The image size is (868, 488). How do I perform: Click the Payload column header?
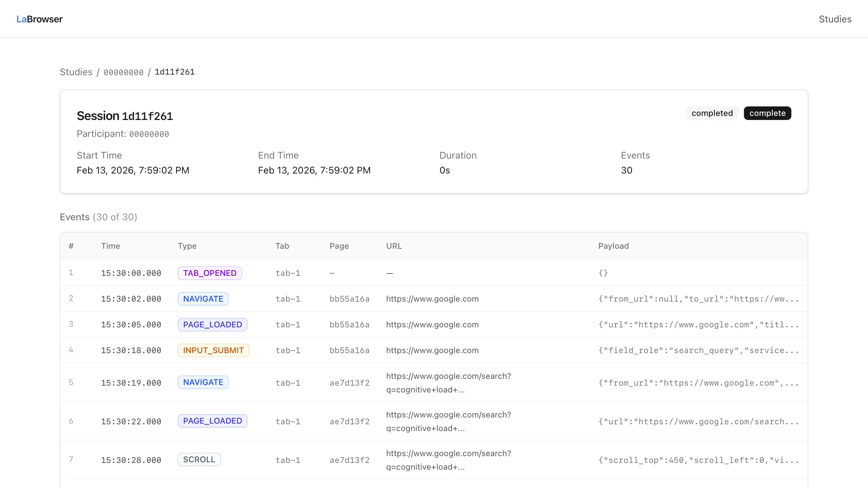613,246
